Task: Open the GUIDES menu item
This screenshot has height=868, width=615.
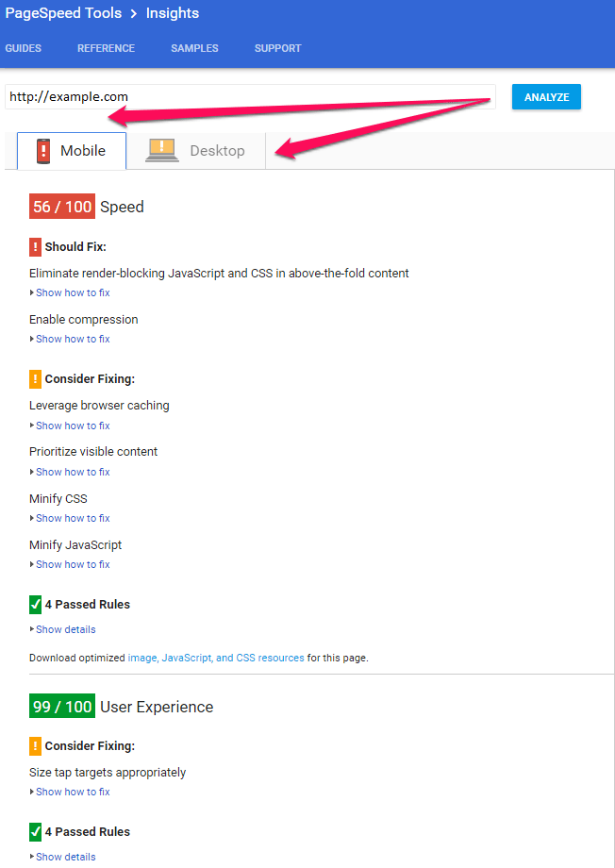Action: coord(24,48)
